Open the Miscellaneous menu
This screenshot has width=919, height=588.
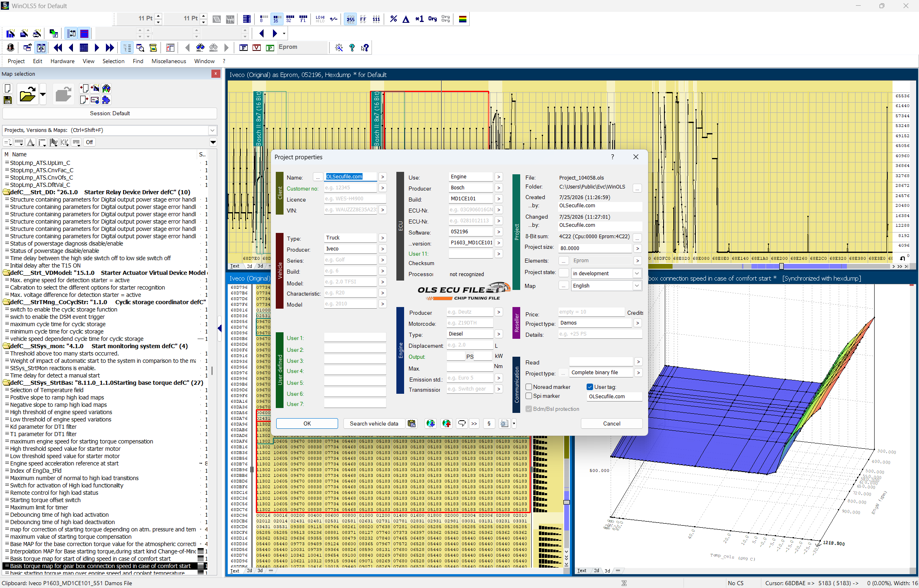(x=169, y=61)
